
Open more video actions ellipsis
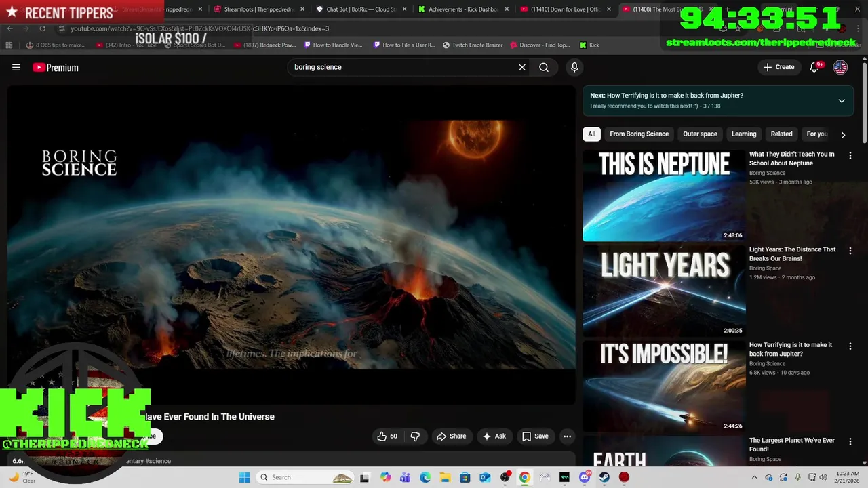pyautogui.click(x=568, y=436)
